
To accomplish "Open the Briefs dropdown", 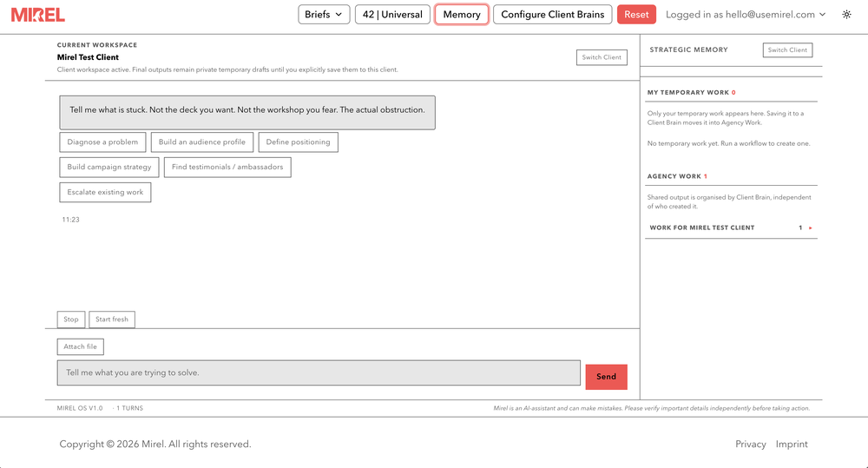I will 324,15.
